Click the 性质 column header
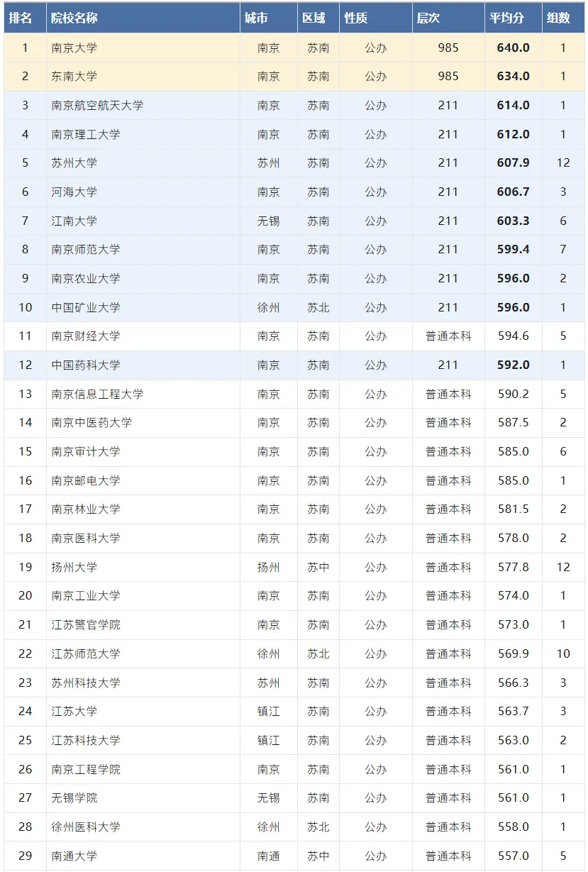Viewport: 588px width, 872px height. 375,18
